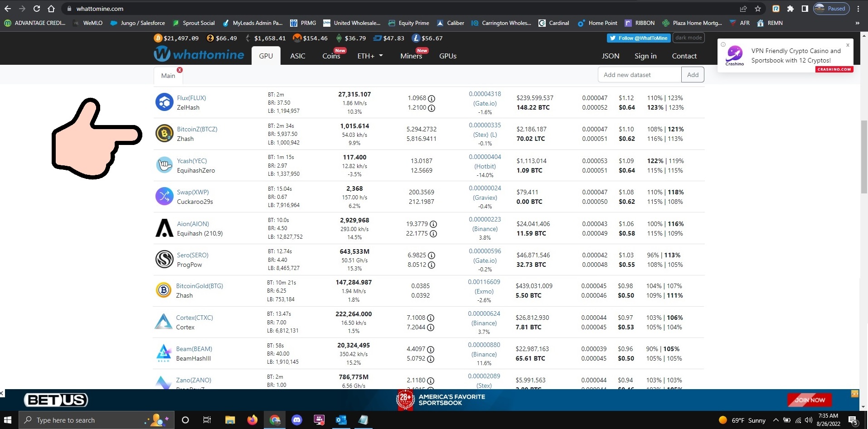Show hidden system tray icons
This screenshot has width=868, height=429.
point(776,420)
